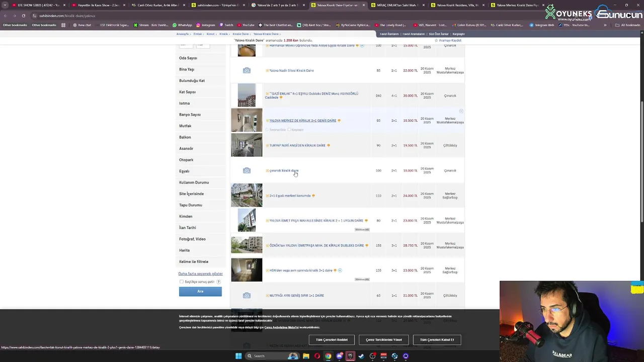Open Instagram bookmark in bookmarks bar
Screen dimensions: 644x362
pyautogui.click(x=206, y=25)
